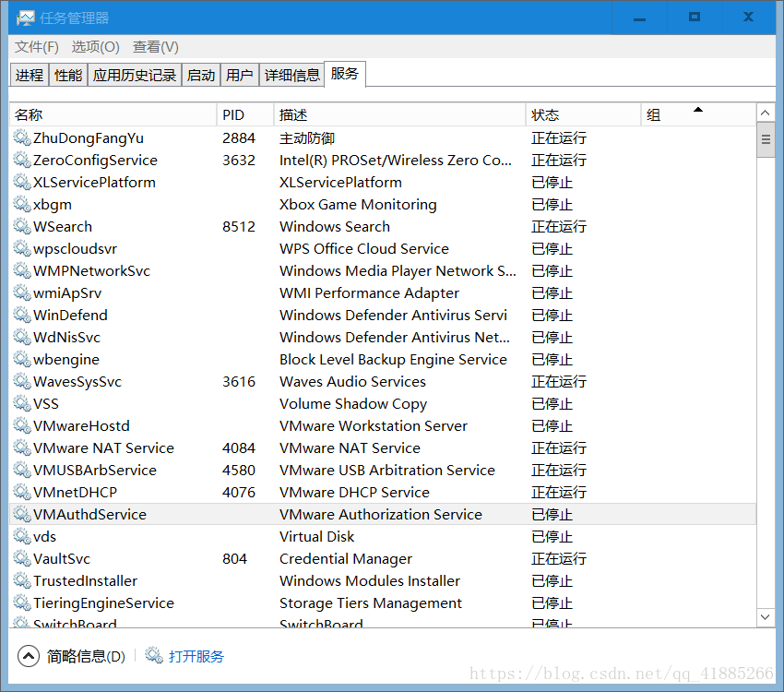This screenshot has height=692, width=784.
Task: Click the gear icon beside VMware NAT Service
Action: click(22, 447)
